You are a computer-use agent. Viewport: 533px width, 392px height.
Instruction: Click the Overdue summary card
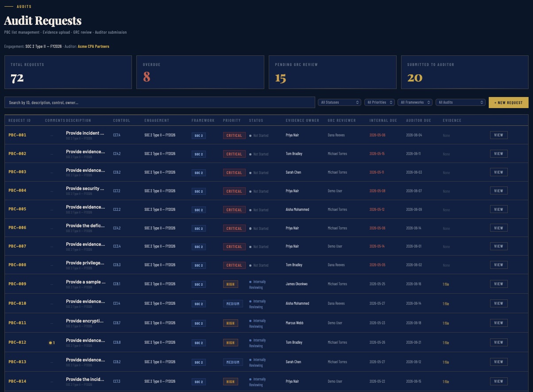coord(200,72)
